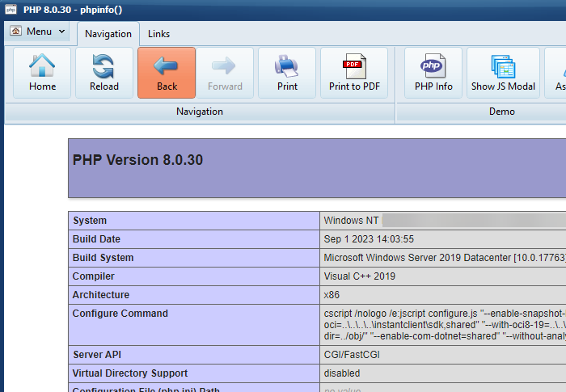Viewport: 566px width, 392px height.
Task: Select value "Sep 1 2023 14:03:55"
Action: pos(369,239)
